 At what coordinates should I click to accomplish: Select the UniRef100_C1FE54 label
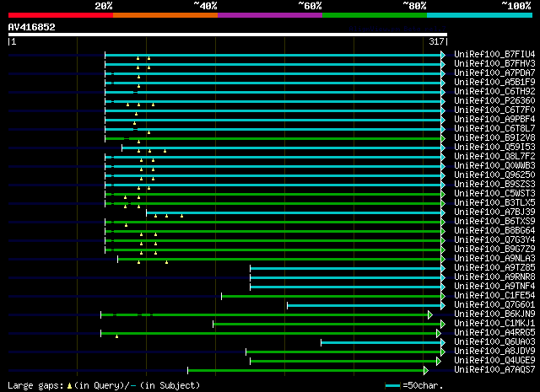pyautogui.click(x=494, y=296)
